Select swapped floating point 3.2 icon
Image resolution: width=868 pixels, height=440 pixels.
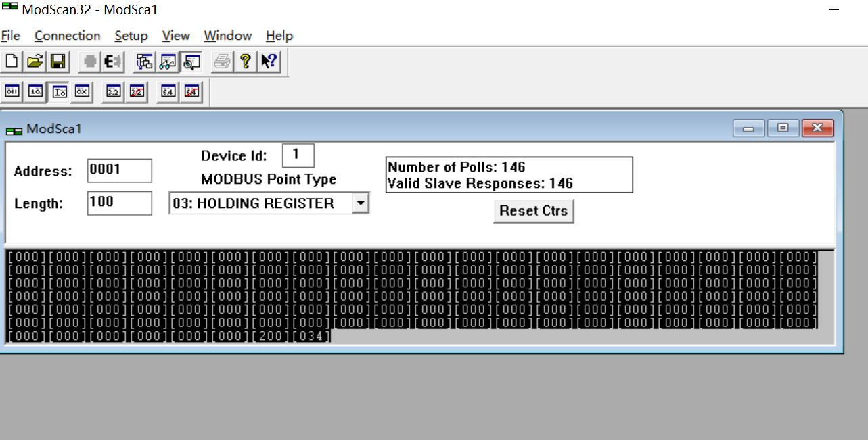[137, 91]
